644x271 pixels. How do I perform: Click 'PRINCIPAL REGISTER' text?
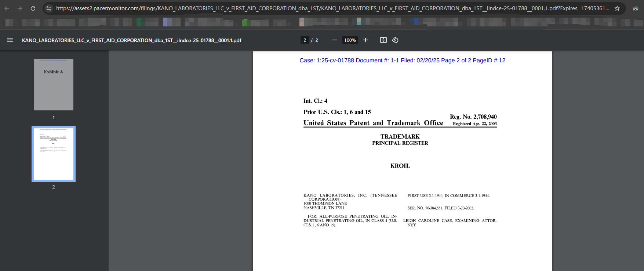[400, 143]
